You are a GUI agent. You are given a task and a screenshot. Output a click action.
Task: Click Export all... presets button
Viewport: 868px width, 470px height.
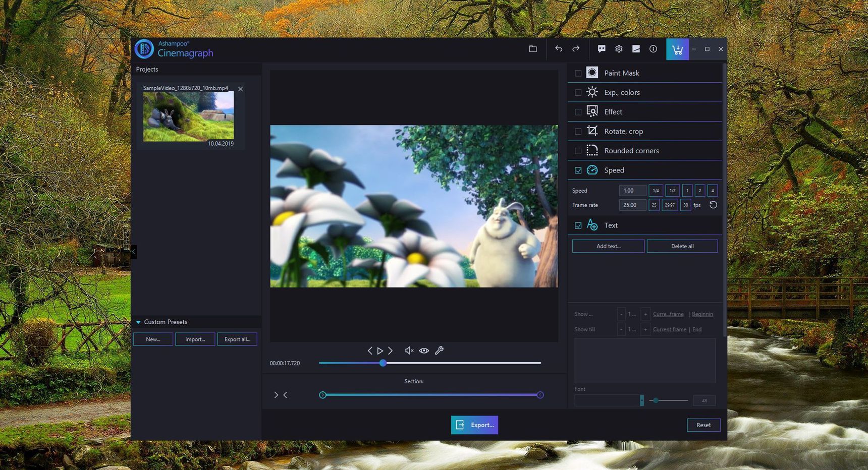click(x=237, y=339)
